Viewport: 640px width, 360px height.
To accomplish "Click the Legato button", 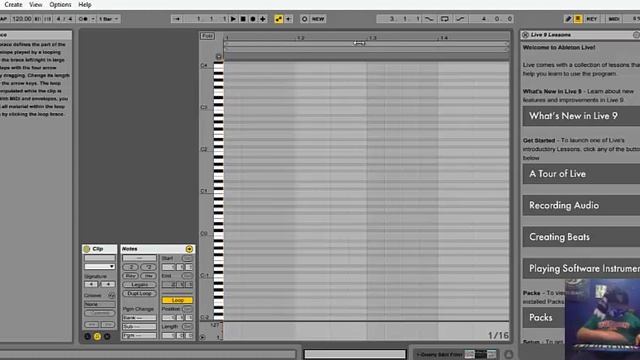I will coord(140,284).
